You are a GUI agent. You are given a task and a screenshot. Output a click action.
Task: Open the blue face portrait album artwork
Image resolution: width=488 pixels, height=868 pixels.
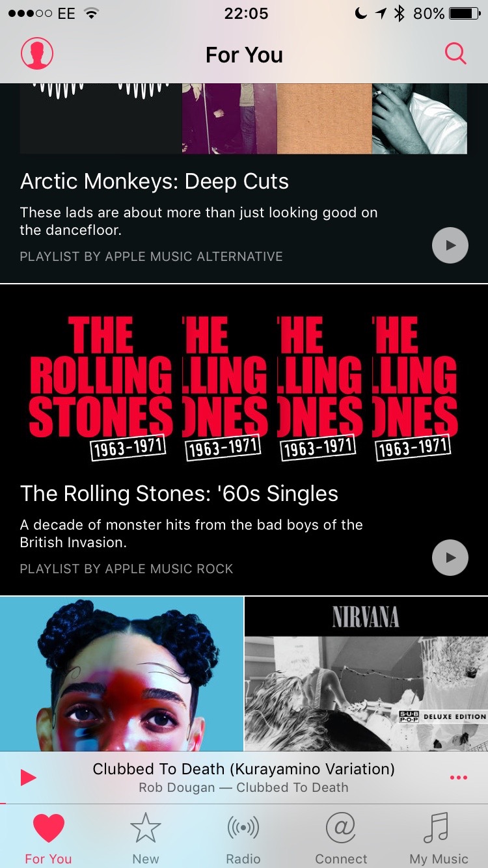point(122,674)
